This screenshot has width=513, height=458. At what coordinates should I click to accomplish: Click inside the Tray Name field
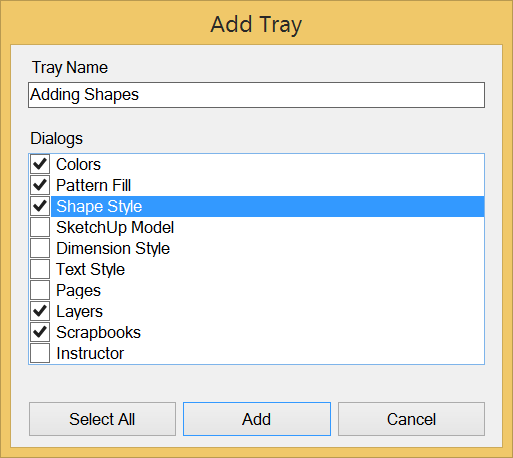coord(256,95)
